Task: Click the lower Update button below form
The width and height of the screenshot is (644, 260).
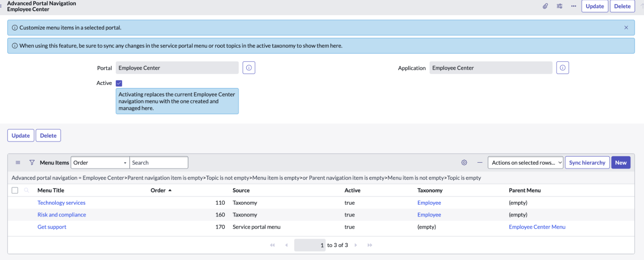Action: [21, 135]
